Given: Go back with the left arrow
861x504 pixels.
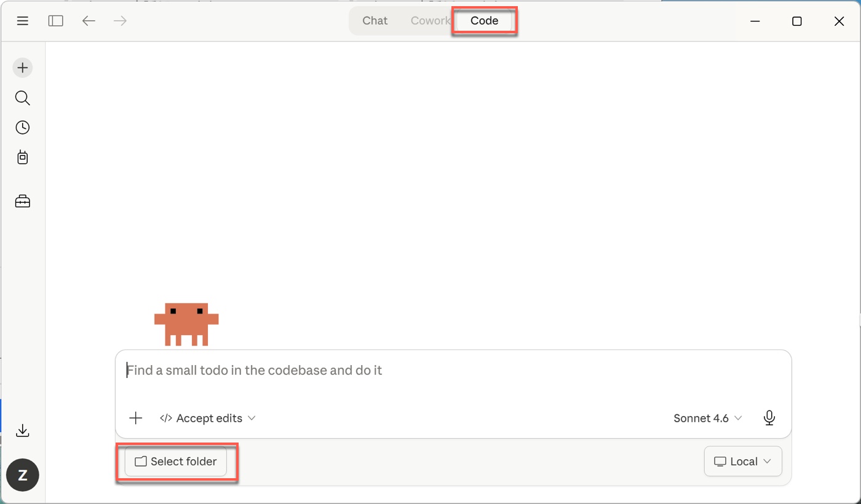Looking at the screenshot, I should pyautogui.click(x=89, y=21).
